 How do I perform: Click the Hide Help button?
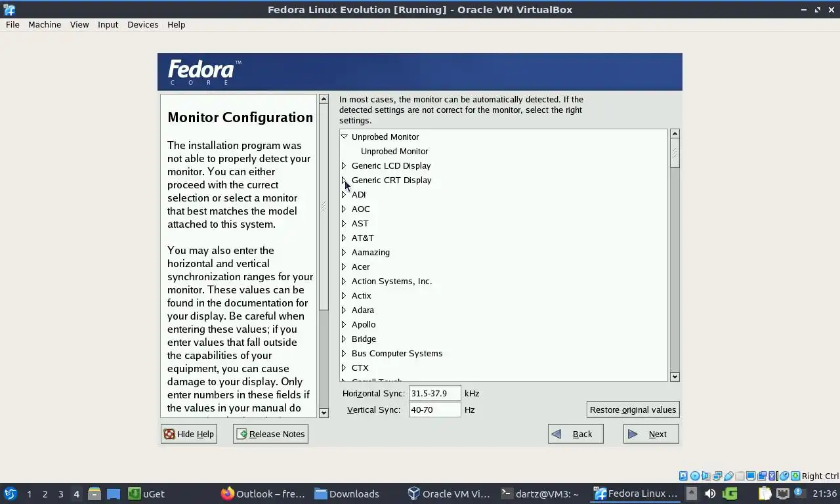pyautogui.click(x=189, y=434)
